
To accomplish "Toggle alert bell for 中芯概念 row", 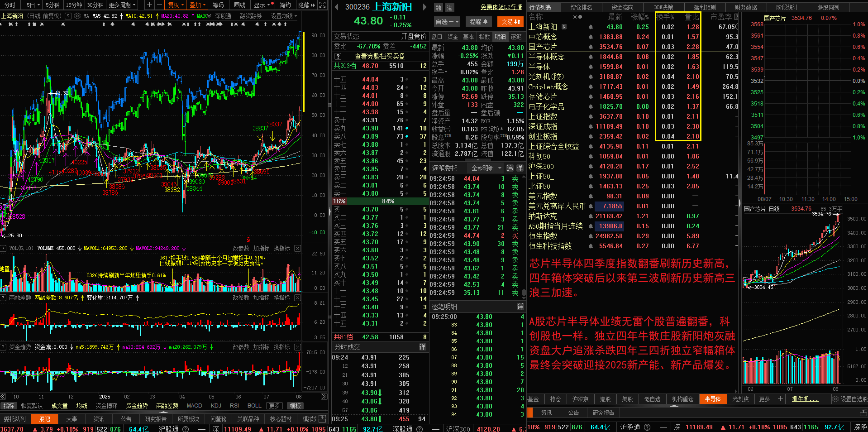I will click(591, 37).
